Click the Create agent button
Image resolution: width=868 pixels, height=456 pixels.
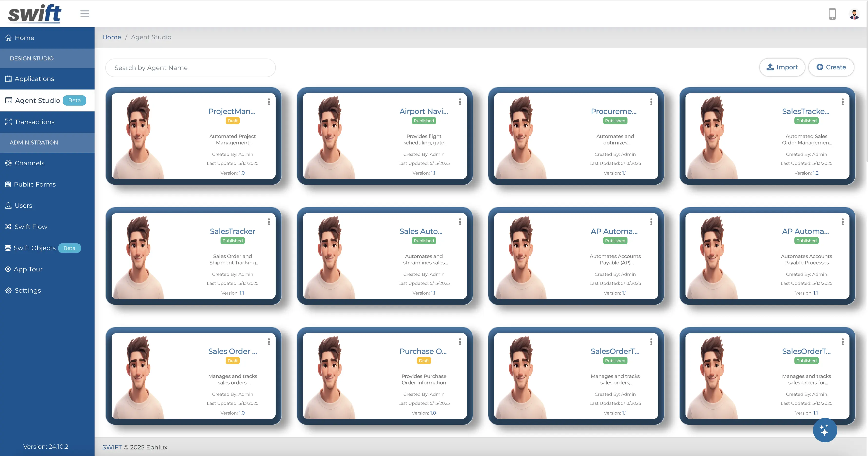[x=831, y=67]
